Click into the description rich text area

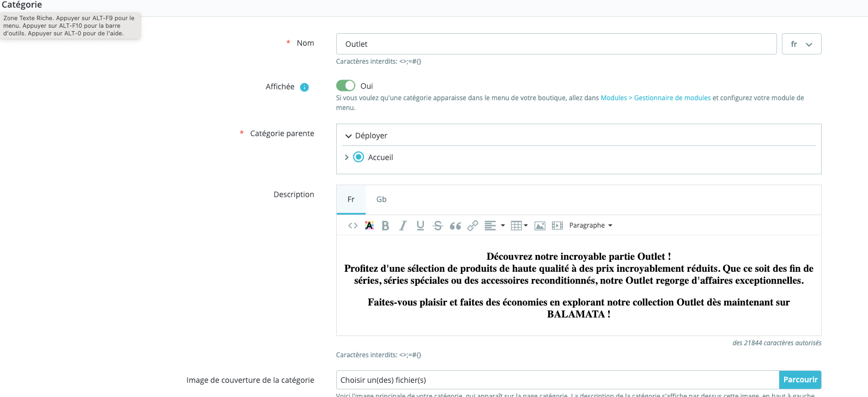point(579,285)
